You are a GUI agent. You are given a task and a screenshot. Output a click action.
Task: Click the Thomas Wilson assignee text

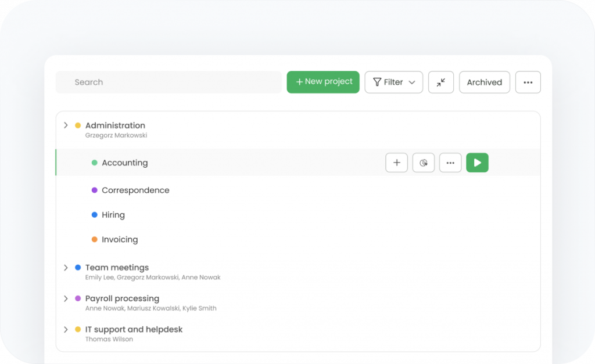click(x=109, y=340)
